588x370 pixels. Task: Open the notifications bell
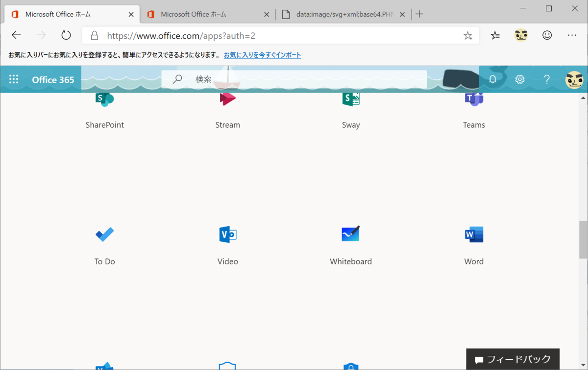click(492, 79)
